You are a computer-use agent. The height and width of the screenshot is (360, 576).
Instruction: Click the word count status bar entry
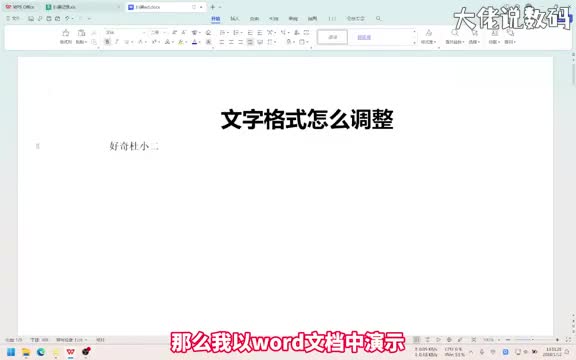coord(39,340)
